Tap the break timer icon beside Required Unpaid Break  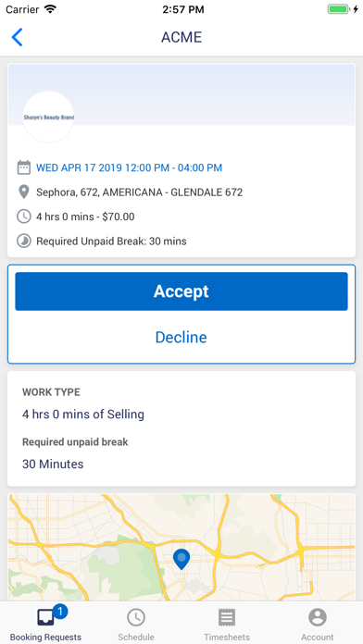point(24,241)
